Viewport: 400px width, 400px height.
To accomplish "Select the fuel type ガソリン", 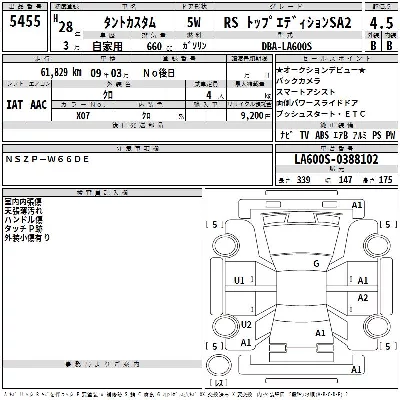I will (x=194, y=46).
